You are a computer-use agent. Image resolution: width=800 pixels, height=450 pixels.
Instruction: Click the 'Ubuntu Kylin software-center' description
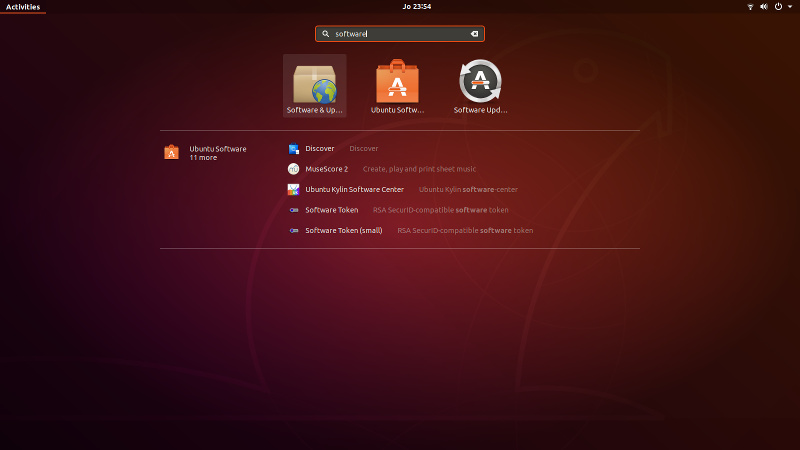point(468,189)
